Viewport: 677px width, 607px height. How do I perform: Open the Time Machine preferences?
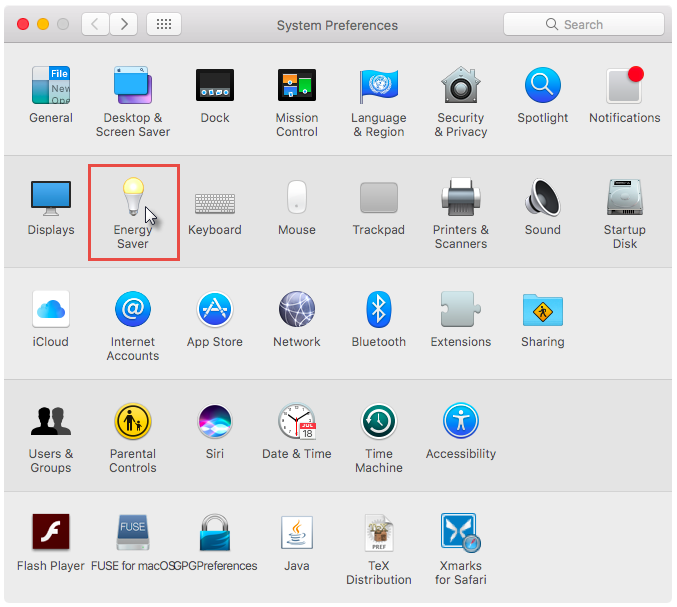[379, 422]
